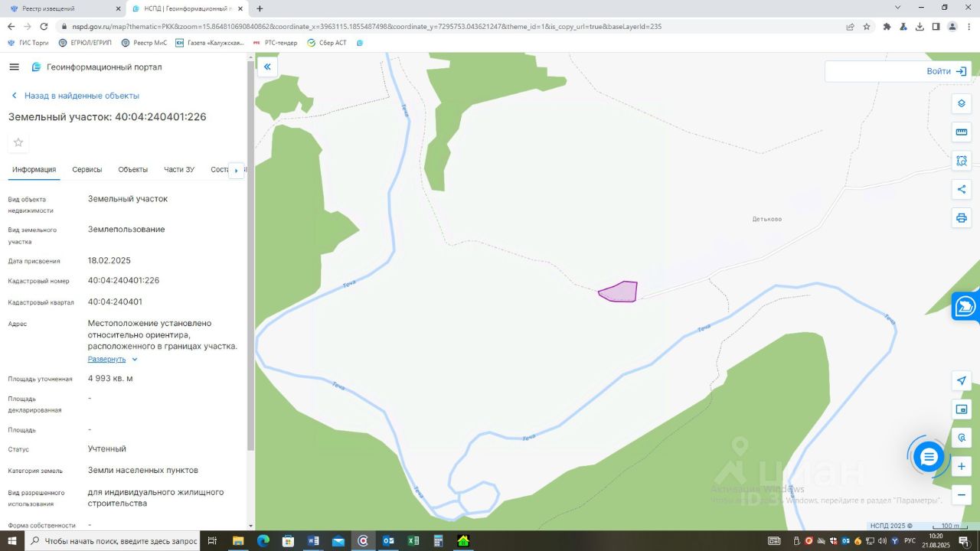This screenshot has width=980, height=551.
Task: Zoom in on the map
Action: (962, 467)
